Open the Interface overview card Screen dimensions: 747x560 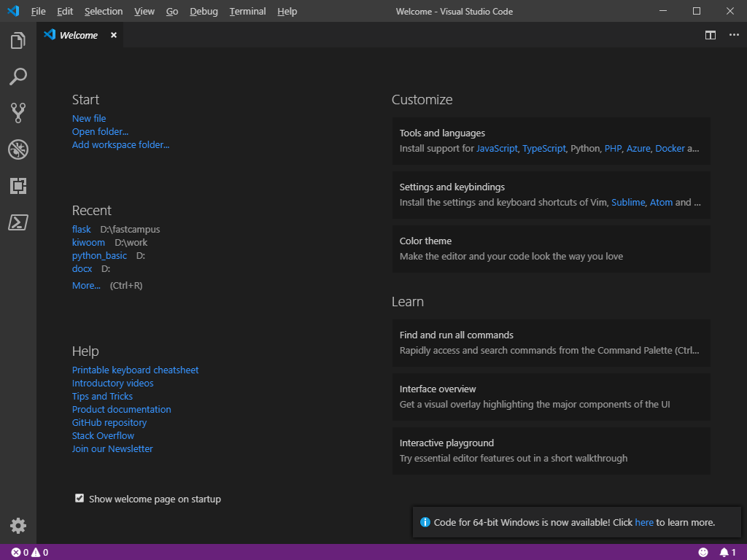(x=551, y=397)
